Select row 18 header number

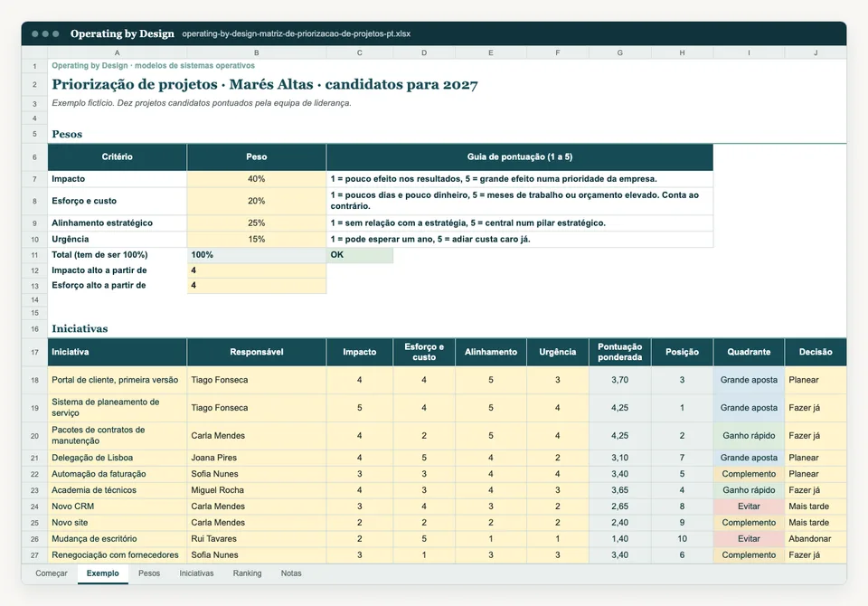[x=34, y=380]
